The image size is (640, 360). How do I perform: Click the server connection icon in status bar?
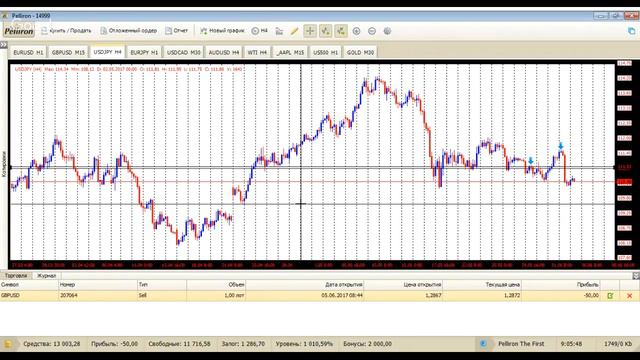pos(483,344)
